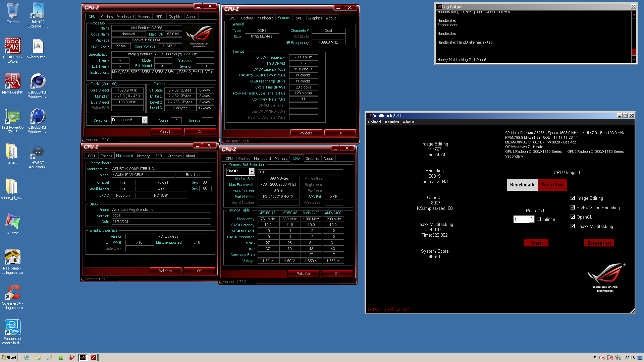Launch wPrime desktop icon
The image size is (644, 362).
click(12, 225)
